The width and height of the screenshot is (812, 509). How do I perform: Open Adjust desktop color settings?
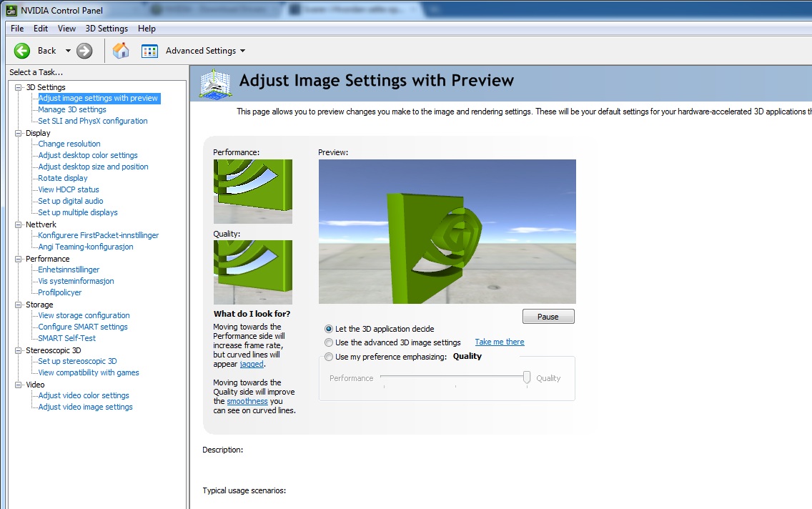[87, 155]
